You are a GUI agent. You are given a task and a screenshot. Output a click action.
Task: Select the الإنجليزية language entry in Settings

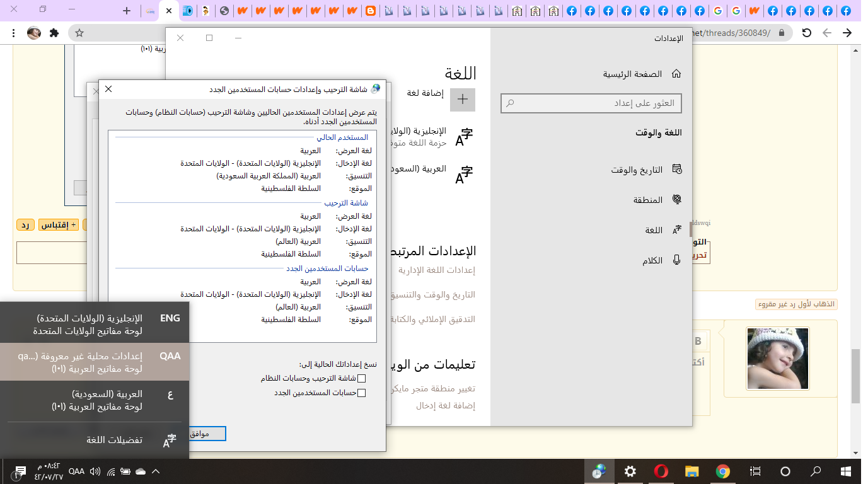pos(432,136)
